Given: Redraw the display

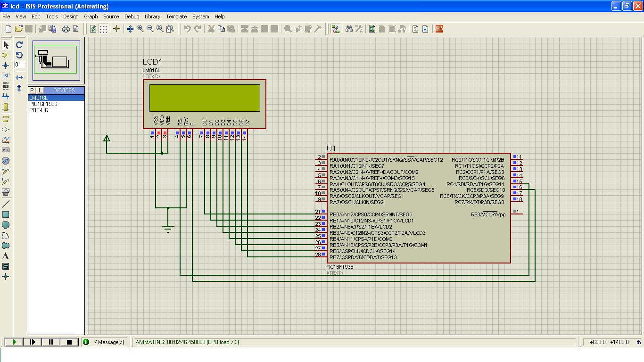Looking at the screenshot, I should click(93, 29).
